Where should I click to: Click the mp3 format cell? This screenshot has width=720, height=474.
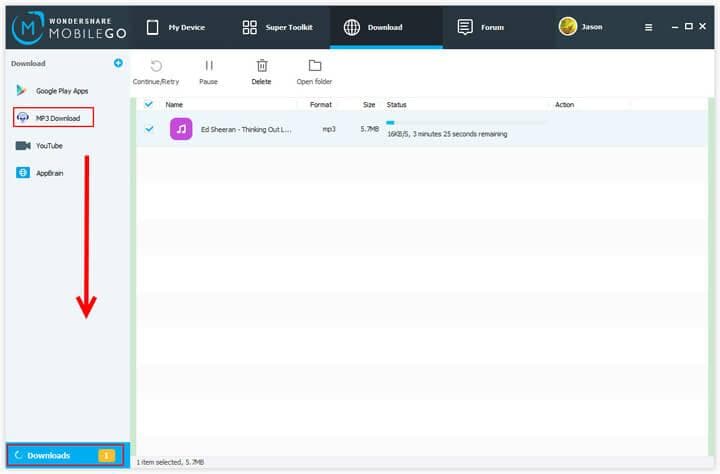click(x=329, y=129)
